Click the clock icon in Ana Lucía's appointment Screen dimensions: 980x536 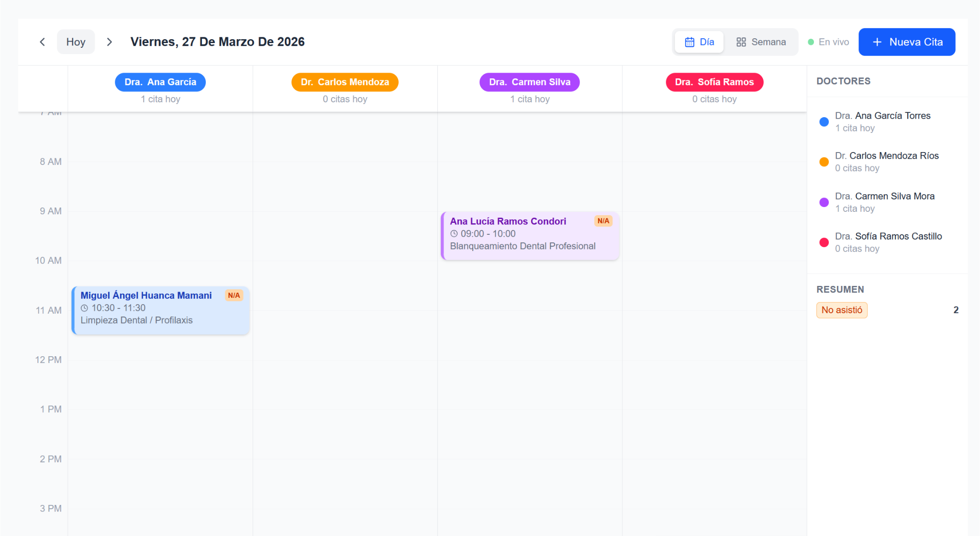(455, 234)
